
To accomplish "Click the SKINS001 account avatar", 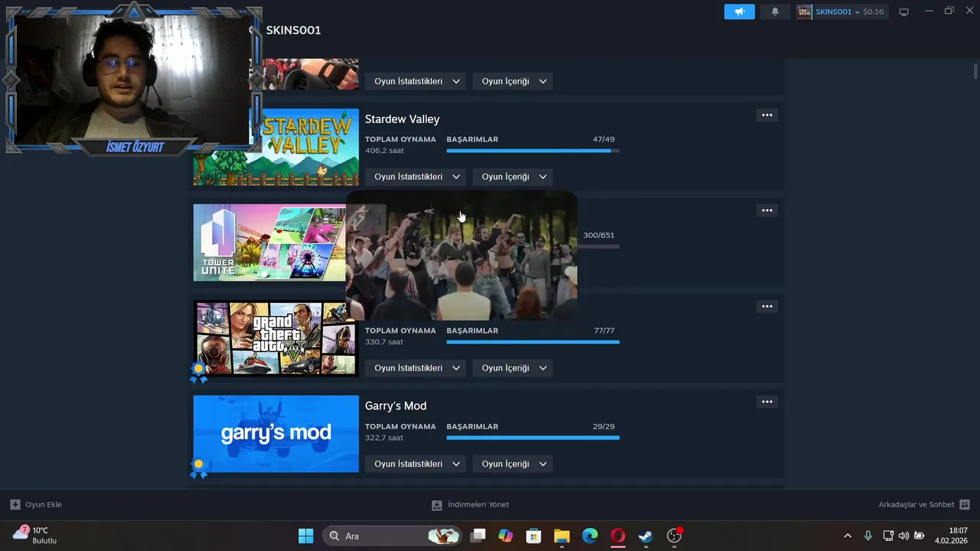I will point(804,11).
